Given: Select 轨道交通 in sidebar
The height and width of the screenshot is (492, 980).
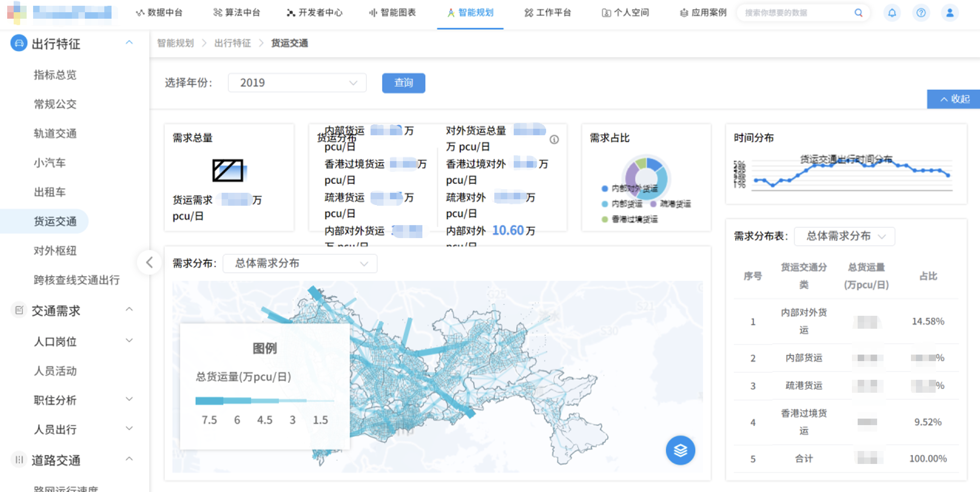Looking at the screenshot, I should 55,133.
